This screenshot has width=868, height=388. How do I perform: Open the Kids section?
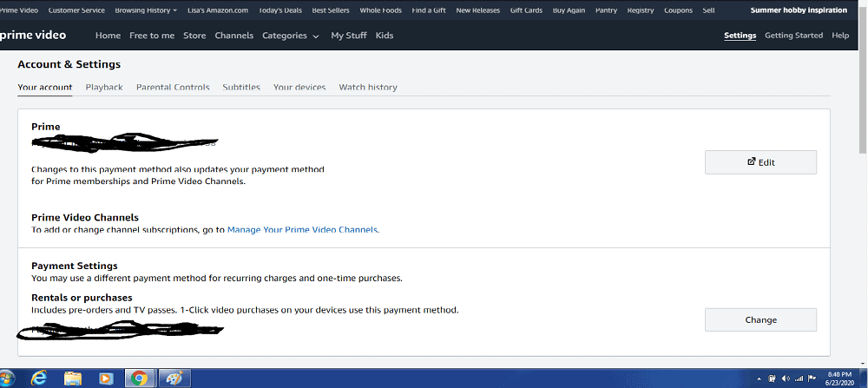(x=385, y=36)
